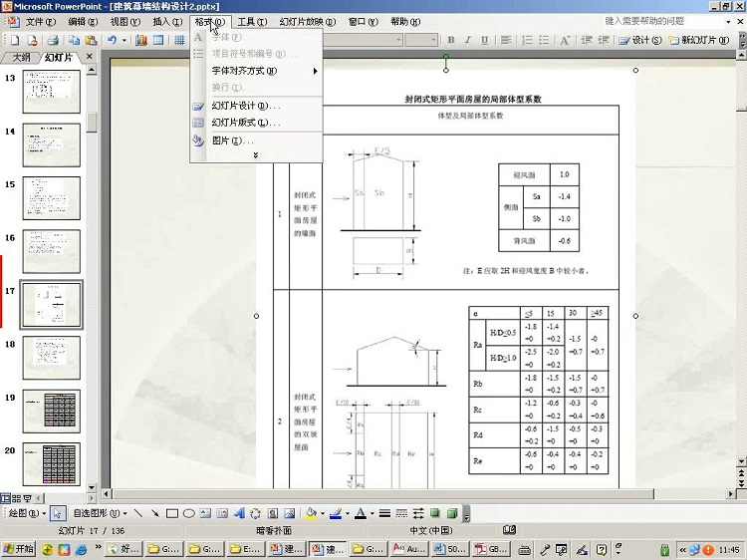747x560 pixels.
Task: Switch to Normal view button
Action: pyautogui.click(x=6, y=498)
